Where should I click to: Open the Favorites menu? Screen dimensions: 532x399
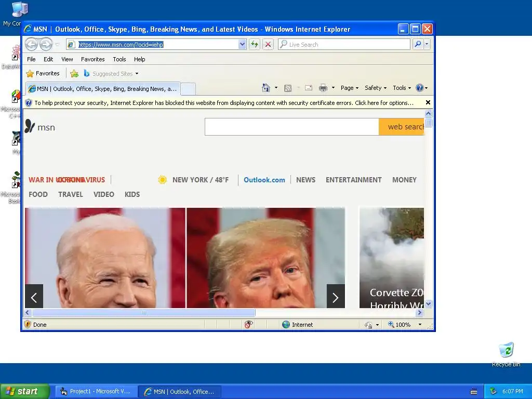pyautogui.click(x=92, y=59)
